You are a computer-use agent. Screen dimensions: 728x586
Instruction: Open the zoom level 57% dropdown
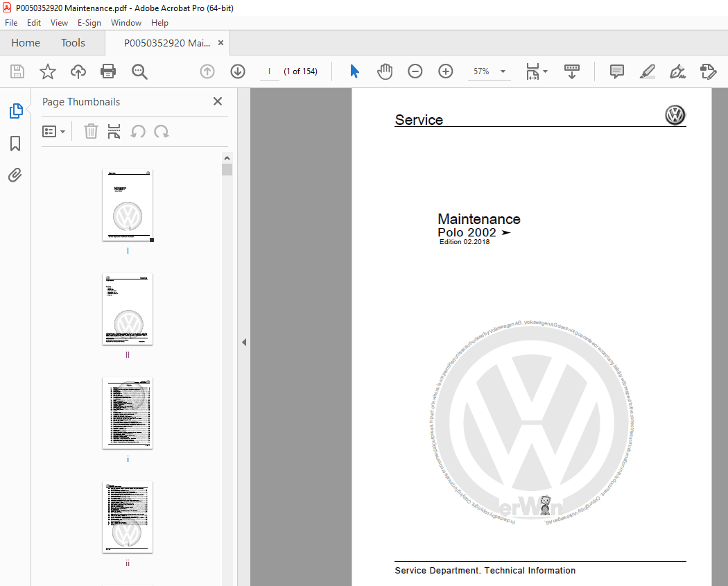[503, 71]
